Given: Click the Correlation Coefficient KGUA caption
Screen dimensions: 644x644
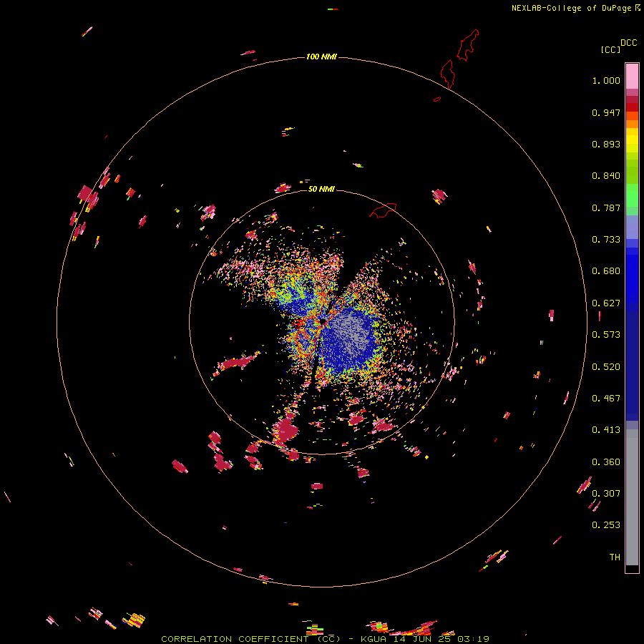Looking at the screenshot, I should click(325, 639).
